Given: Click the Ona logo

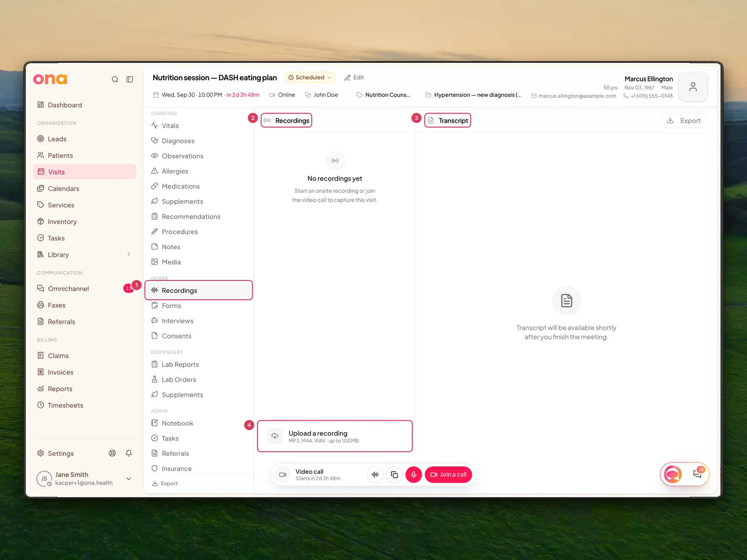Looking at the screenshot, I should [50, 79].
